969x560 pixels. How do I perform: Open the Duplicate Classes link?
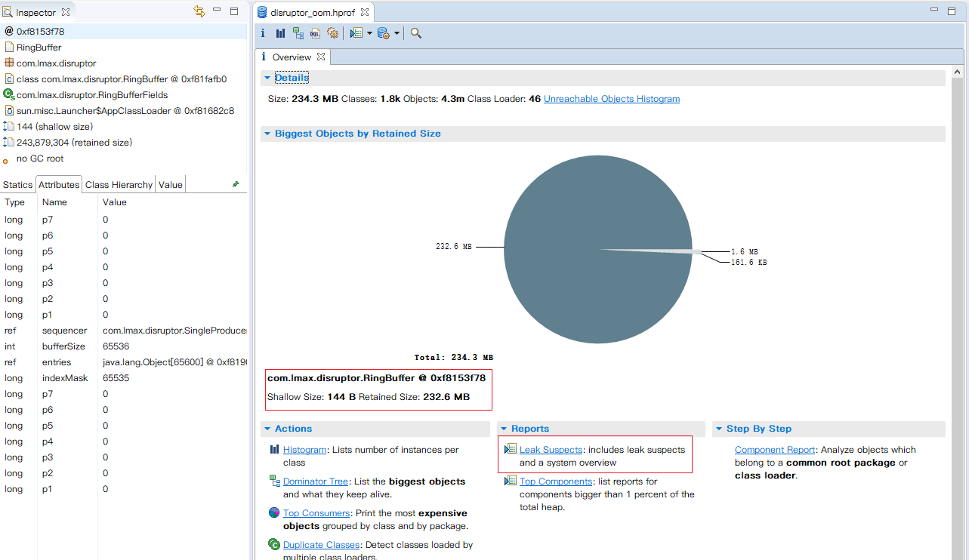(x=322, y=544)
